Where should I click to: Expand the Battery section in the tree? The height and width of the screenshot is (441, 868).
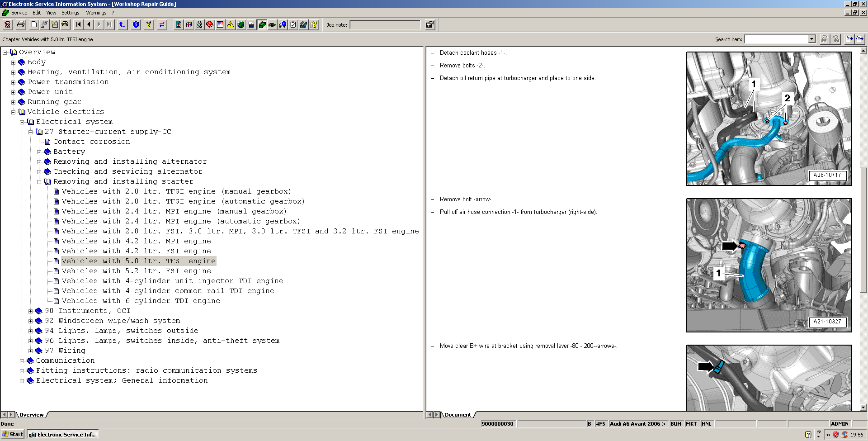pos(39,152)
